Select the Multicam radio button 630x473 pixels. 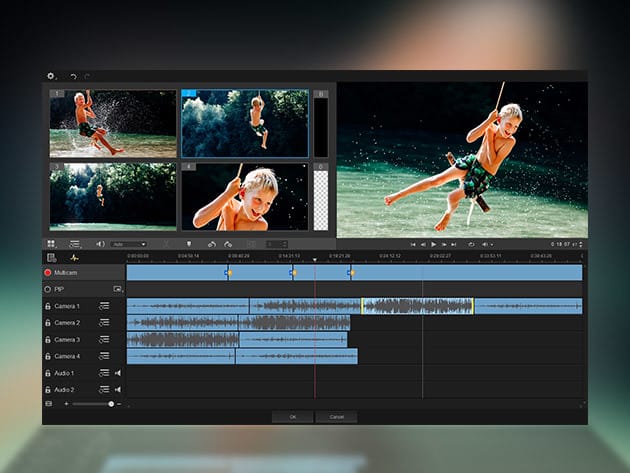47,272
